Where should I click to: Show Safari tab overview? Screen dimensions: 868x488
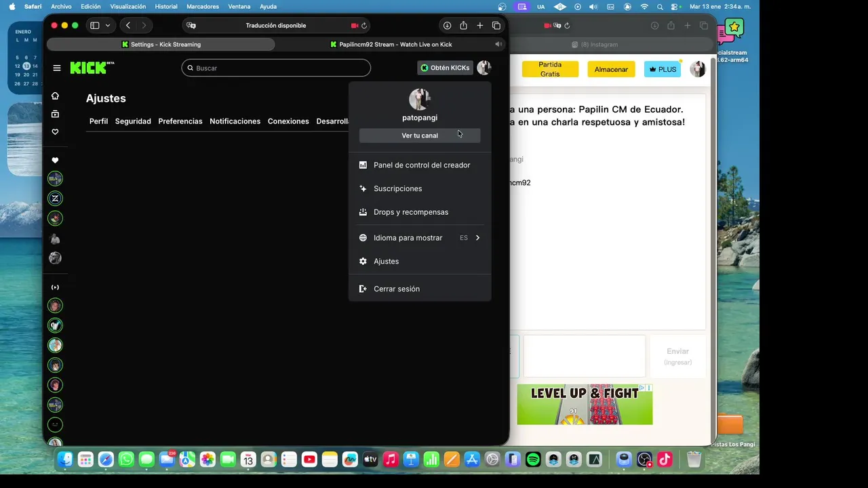coord(496,26)
